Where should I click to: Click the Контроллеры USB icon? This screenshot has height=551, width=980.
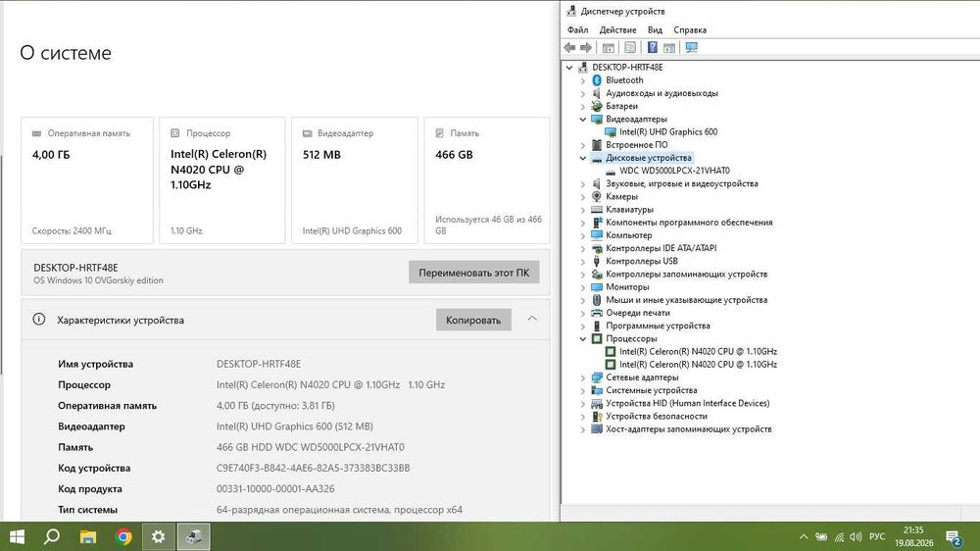click(596, 261)
